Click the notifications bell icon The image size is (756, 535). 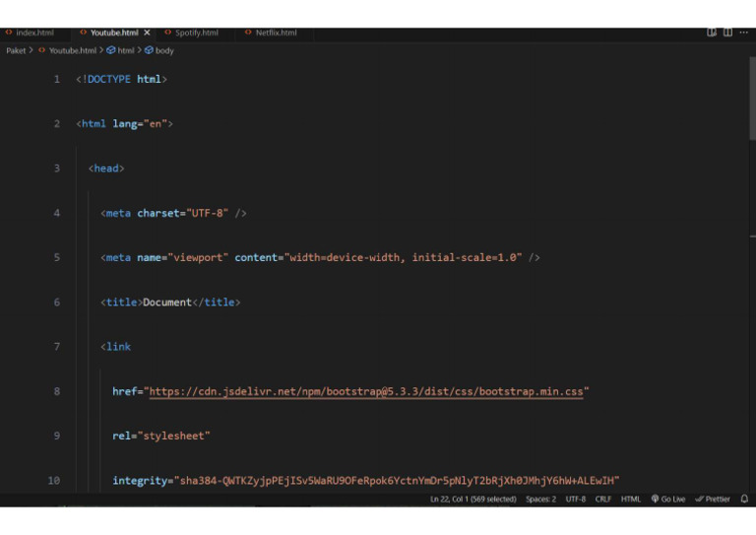click(x=744, y=500)
